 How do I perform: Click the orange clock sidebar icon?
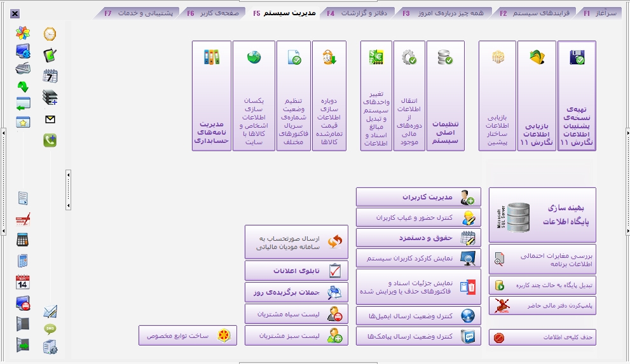(50, 34)
